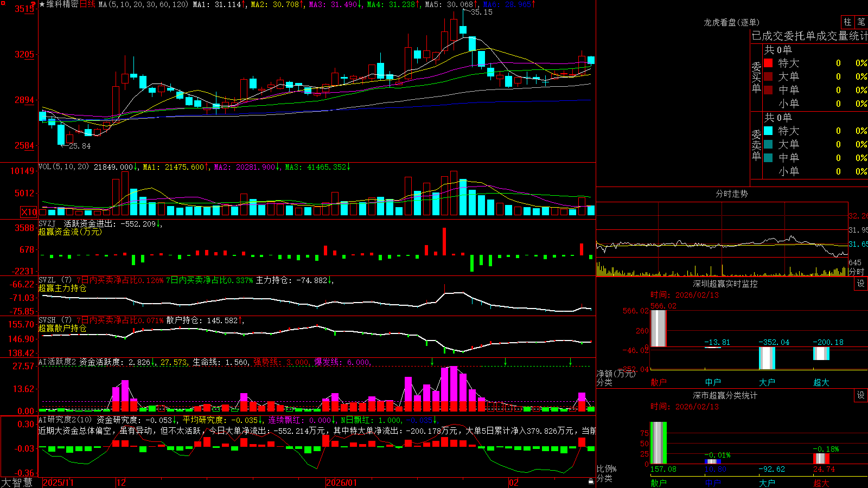Click the 深市超赢分类统计 panel title

click(725, 395)
